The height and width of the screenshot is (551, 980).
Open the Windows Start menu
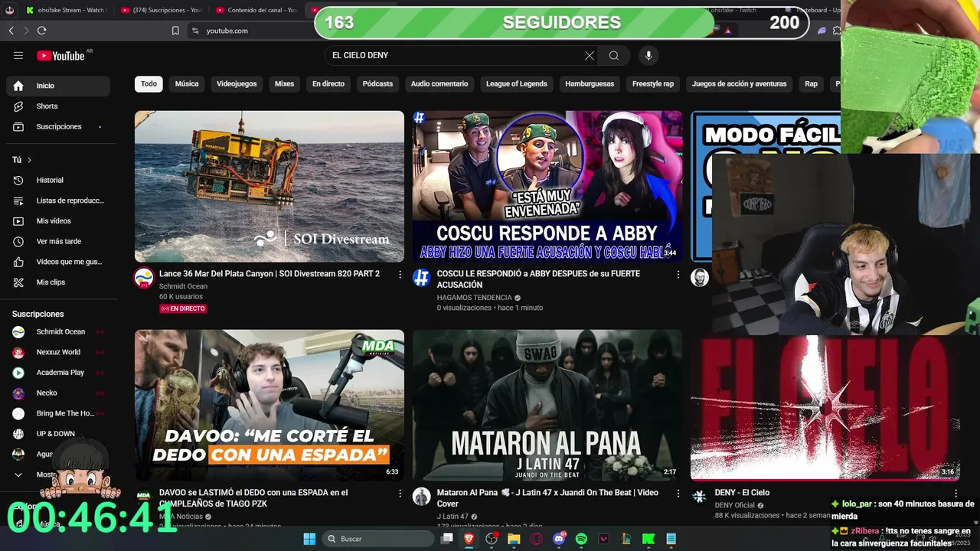click(x=309, y=539)
